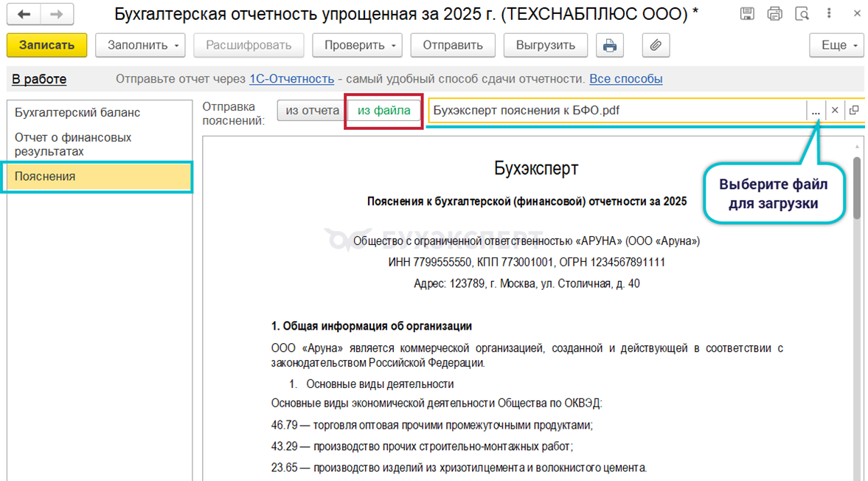Clear the selected explanations file
Image resolution: width=868 pixels, height=481 pixels.
coord(835,111)
